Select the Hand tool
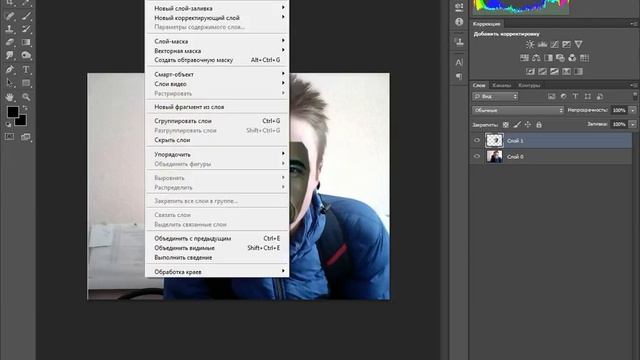 click(x=10, y=97)
